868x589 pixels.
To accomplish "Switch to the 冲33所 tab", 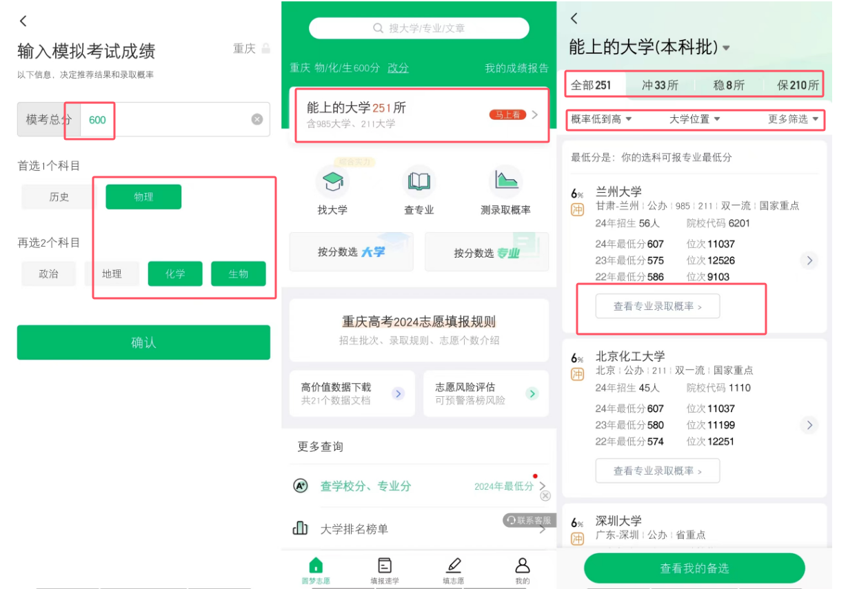I will tap(660, 85).
